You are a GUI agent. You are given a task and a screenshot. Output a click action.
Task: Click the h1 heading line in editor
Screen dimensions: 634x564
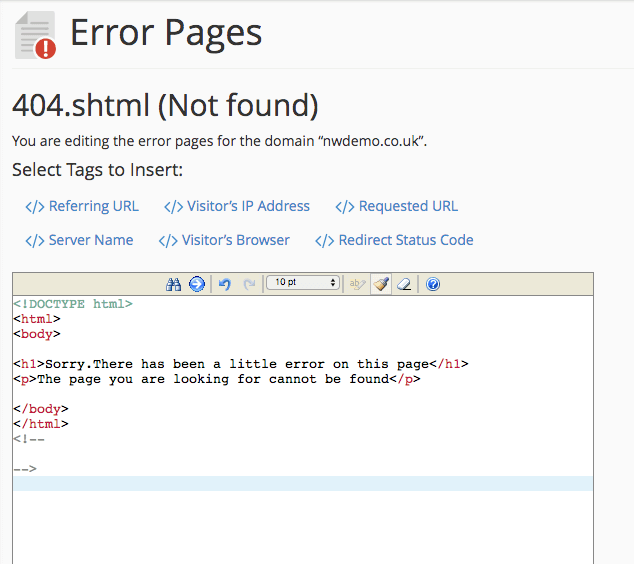pyautogui.click(x=241, y=364)
